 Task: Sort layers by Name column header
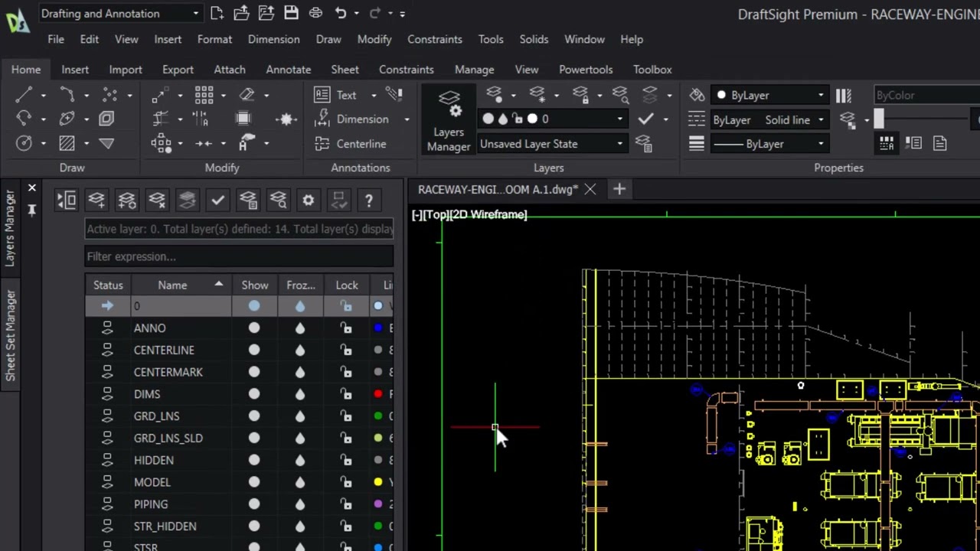(180, 285)
